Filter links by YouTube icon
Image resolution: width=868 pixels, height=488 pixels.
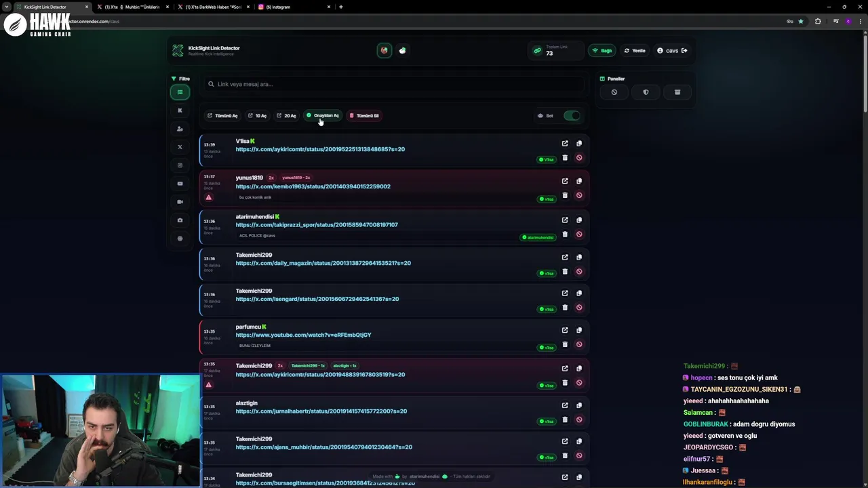pyautogui.click(x=180, y=184)
